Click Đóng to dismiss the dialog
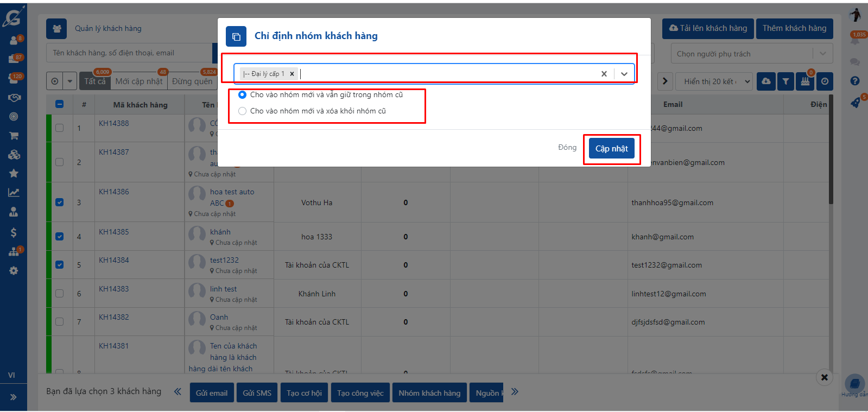The image size is (868, 412). (x=567, y=148)
